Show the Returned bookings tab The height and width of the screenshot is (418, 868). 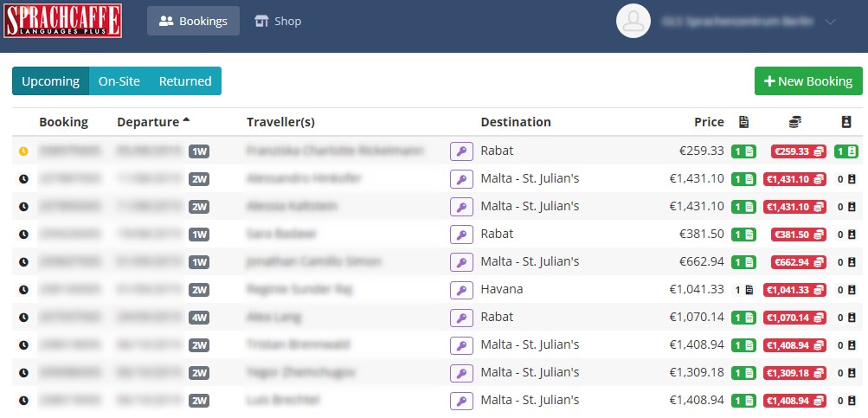point(185,81)
